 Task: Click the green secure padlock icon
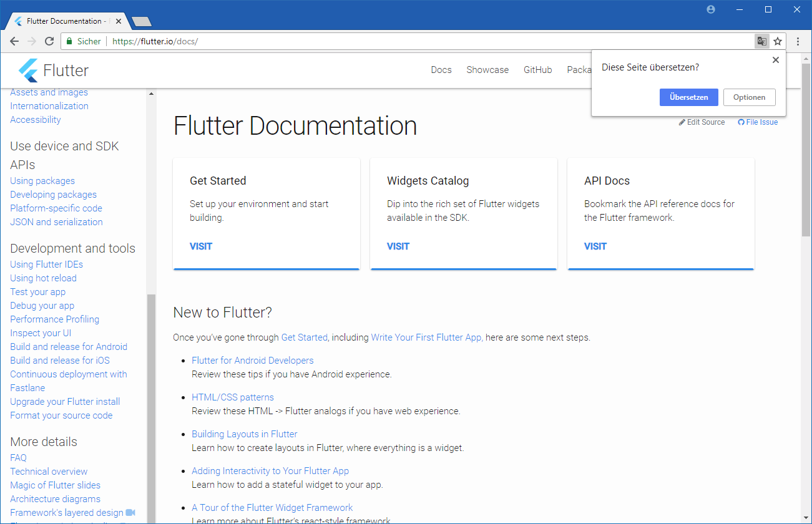point(69,41)
